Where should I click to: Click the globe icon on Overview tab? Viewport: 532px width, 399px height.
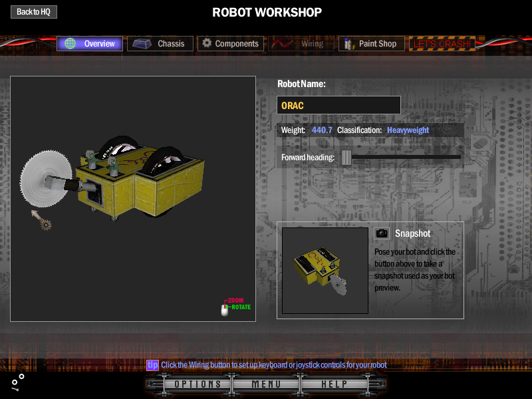pyautogui.click(x=70, y=43)
